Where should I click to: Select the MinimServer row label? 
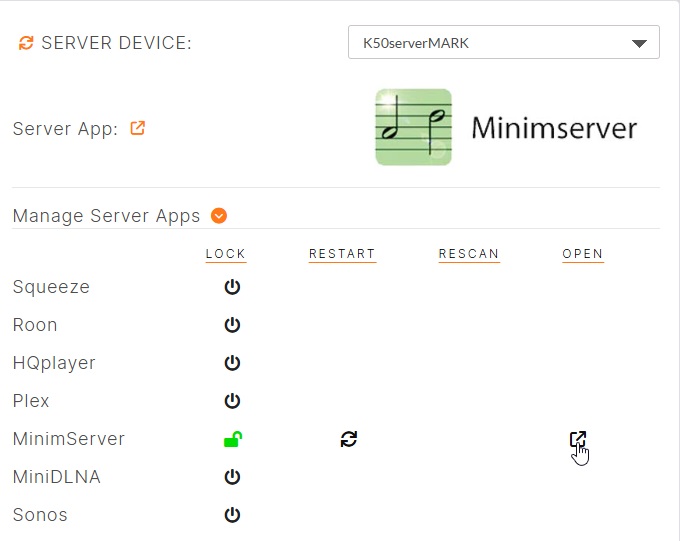click(x=69, y=439)
